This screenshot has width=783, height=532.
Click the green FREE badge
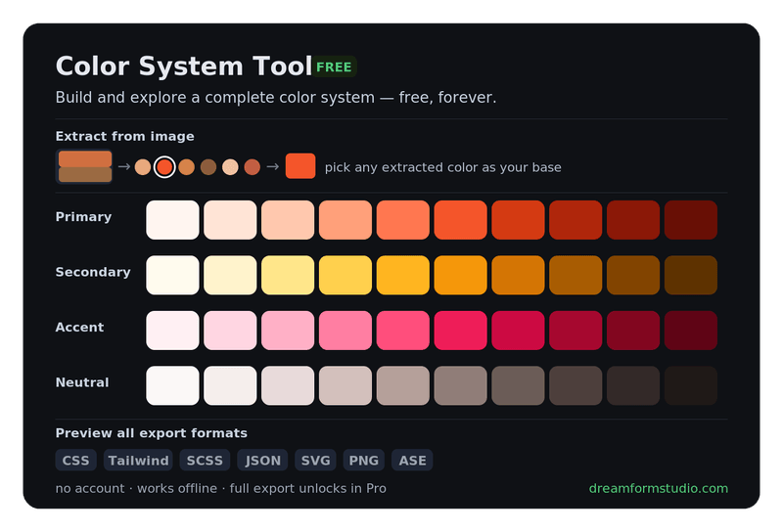pos(334,66)
